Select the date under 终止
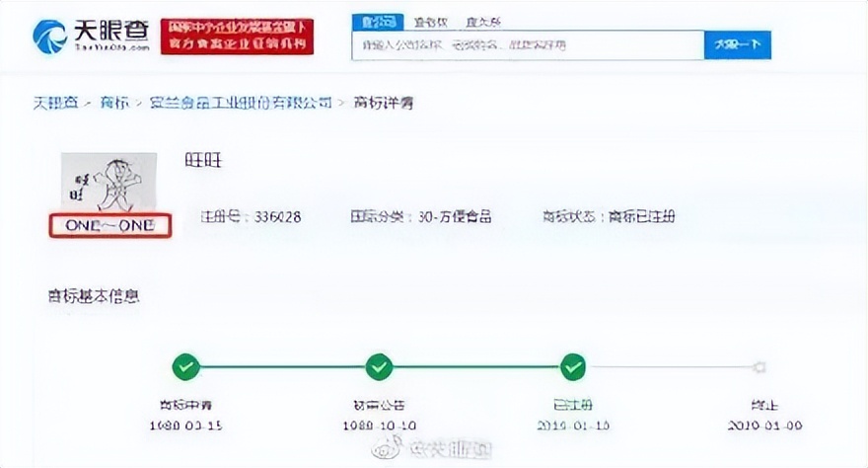868x468 pixels. 765,426
